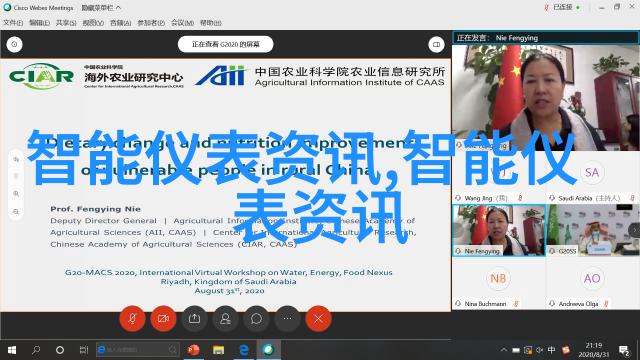This screenshot has height=360, width=640.
Task: Click the viewing G2020 screen banner
Action: coord(225,44)
